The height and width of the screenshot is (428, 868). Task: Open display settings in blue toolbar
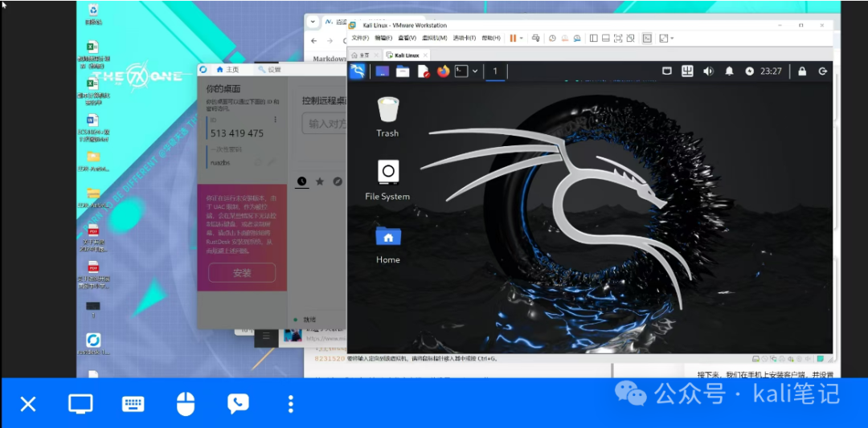(80, 404)
